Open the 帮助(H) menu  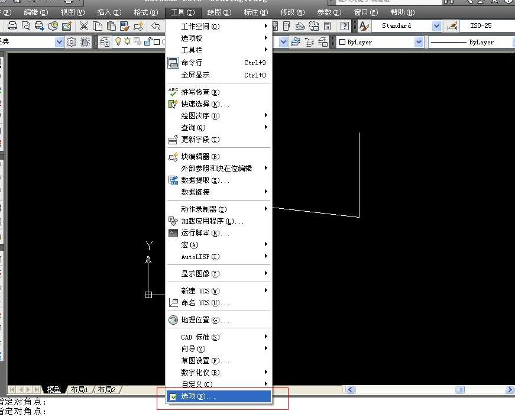tap(403, 12)
